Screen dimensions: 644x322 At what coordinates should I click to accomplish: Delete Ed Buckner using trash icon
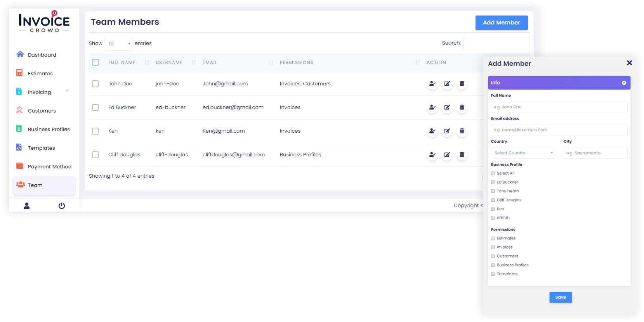462,107
